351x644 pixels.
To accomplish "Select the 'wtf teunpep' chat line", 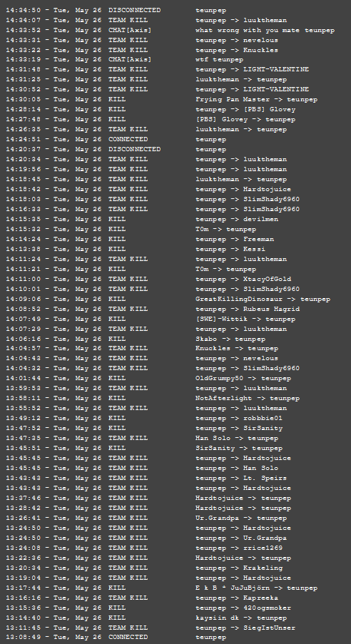I will [219, 60].
